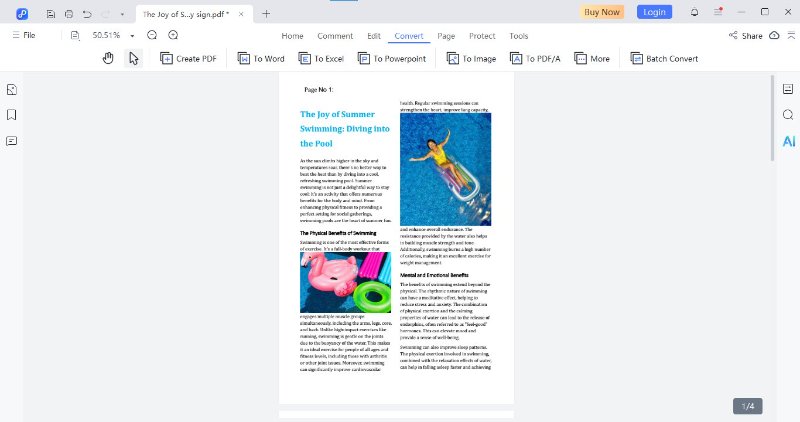This screenshot has width=800, height=422.
Task: Open the Bookmarks panel in left sidebar
Action: tap(12, 114)
